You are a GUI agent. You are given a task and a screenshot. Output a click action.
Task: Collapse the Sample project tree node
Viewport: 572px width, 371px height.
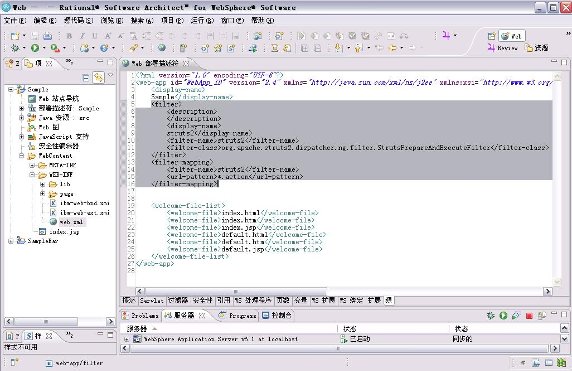coord(11,89)
